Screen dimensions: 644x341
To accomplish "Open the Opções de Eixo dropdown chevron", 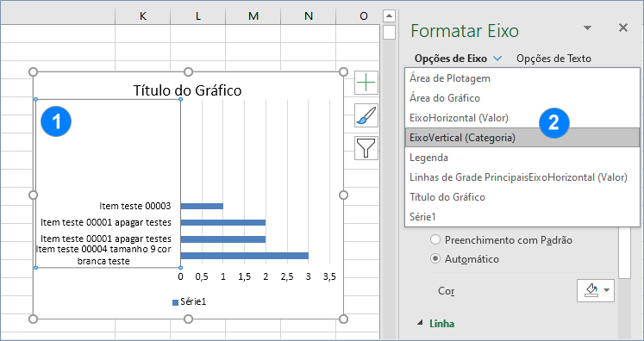I will 497,59.
